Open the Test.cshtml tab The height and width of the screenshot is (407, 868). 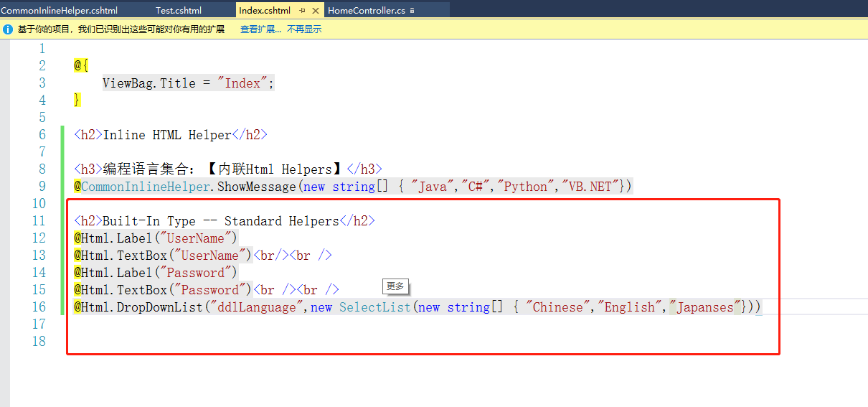pyautogui.click(x=179, y=10)
